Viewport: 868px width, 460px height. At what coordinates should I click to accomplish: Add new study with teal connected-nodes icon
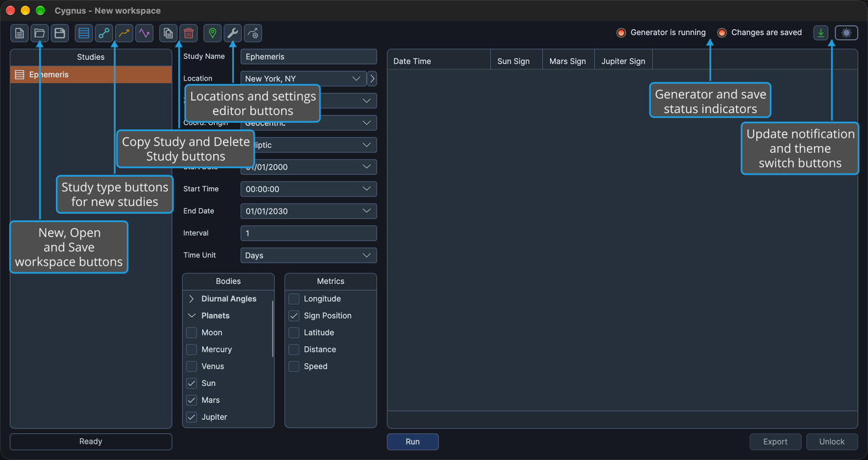point(104,33)
